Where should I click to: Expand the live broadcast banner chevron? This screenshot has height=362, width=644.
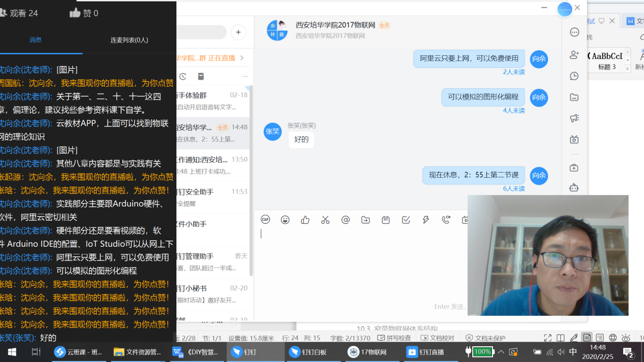click(x=242, y=58)
